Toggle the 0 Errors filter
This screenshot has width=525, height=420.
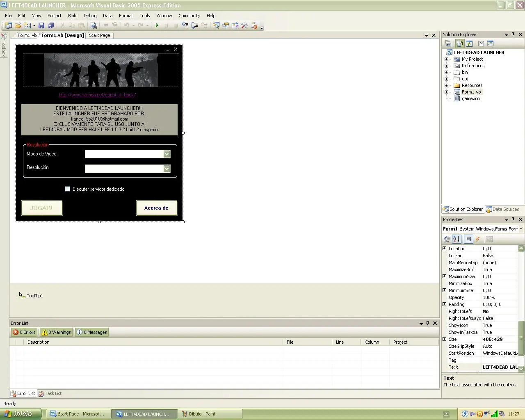coord(24,332)
